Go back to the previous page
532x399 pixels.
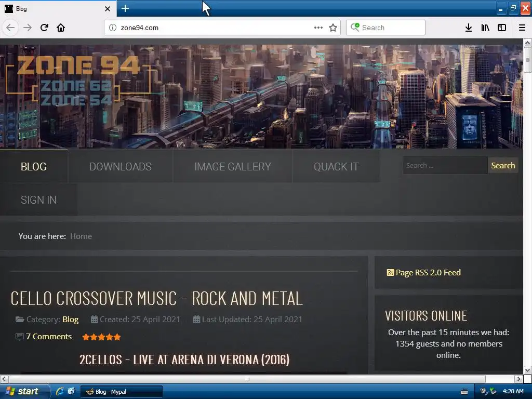pos(10,28)
